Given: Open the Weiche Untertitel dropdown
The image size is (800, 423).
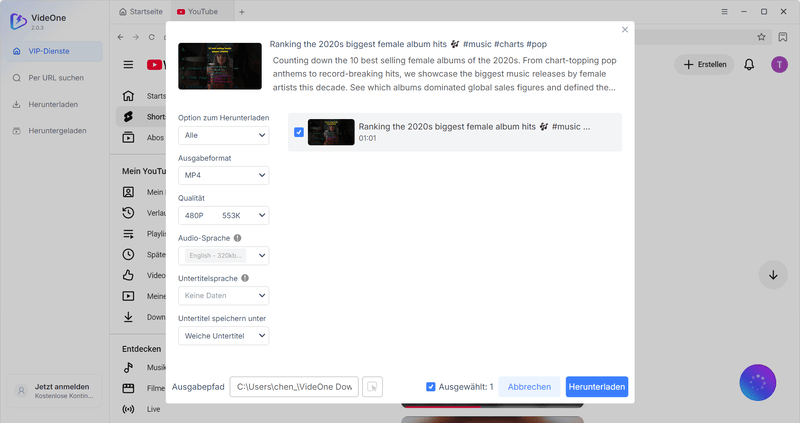Looking at the screenshot, I should pyautogui.click(x=223, y=336).
